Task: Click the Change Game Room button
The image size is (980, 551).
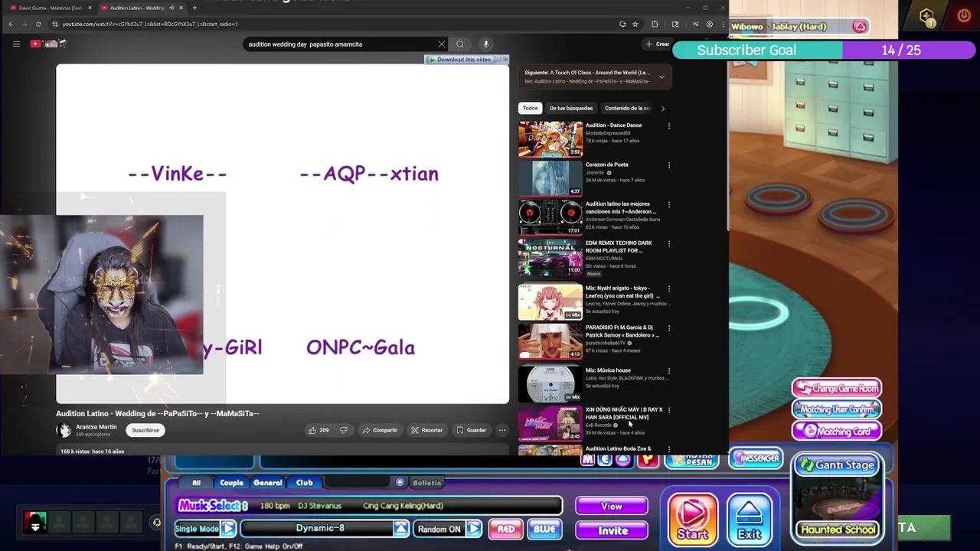Action: pos(836,388)
